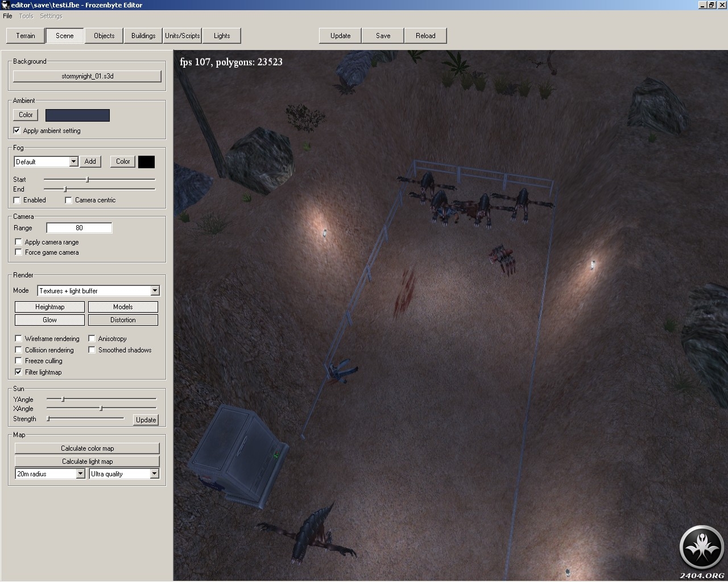Click the Camera Range input field

tap(79, 228)
